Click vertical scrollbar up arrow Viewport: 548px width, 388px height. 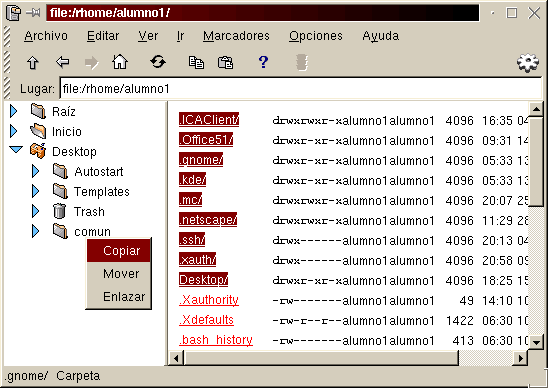coord(536,109)
